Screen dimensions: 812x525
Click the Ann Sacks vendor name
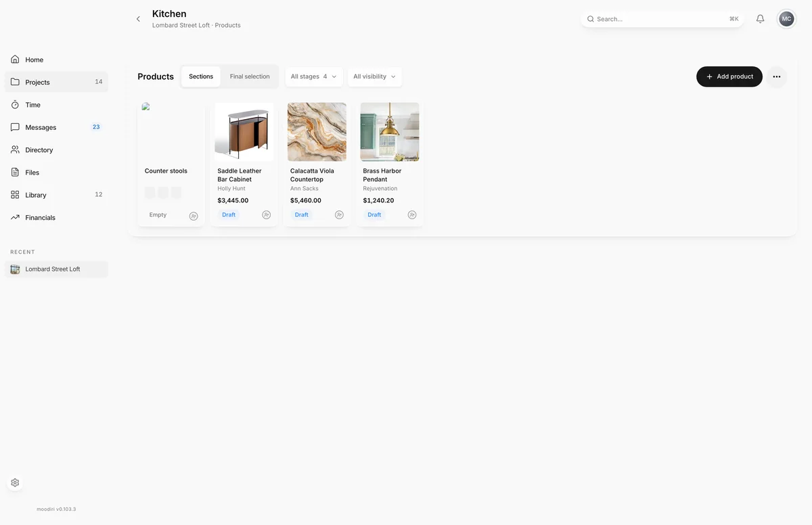[304, 189]
